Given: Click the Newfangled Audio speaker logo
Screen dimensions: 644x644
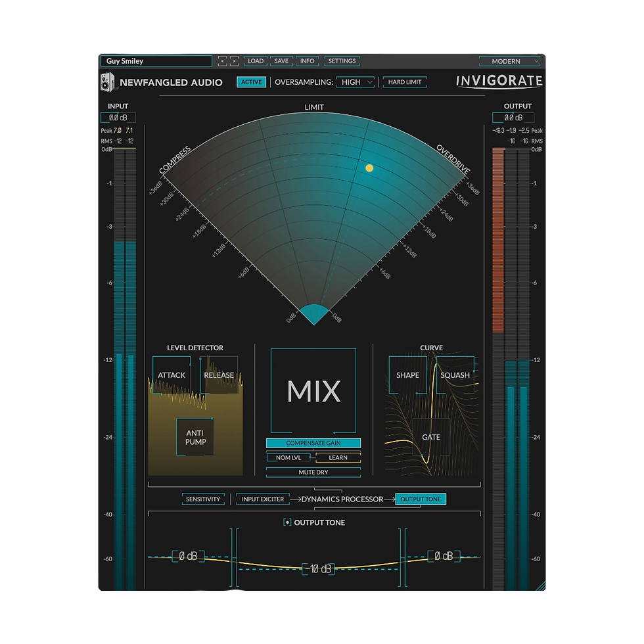Looking at the screenshot, I should coord(107,81).
